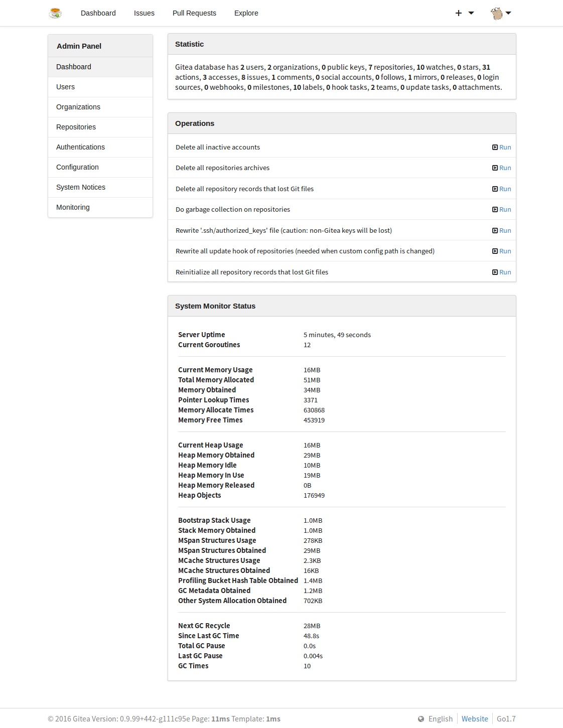Open the Users admin section
Image resolution: width=563 pixels, height=728 pixels.
(65, 87)
